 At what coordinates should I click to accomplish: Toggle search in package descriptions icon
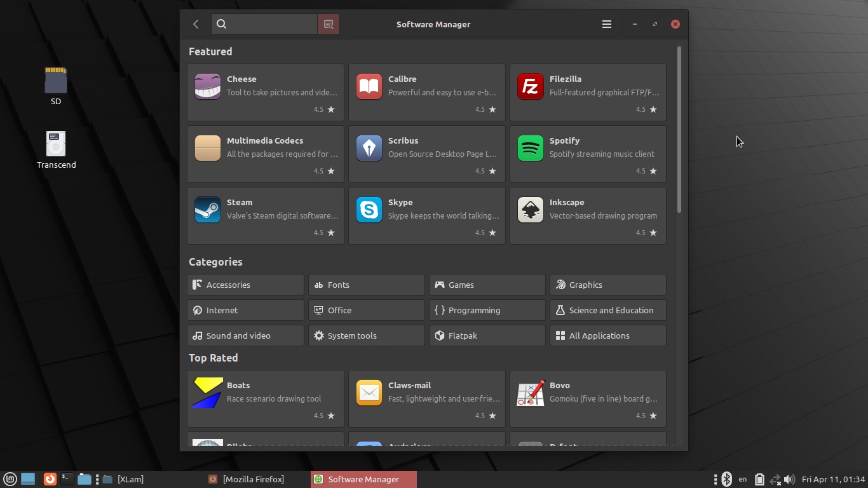[329, 24]
